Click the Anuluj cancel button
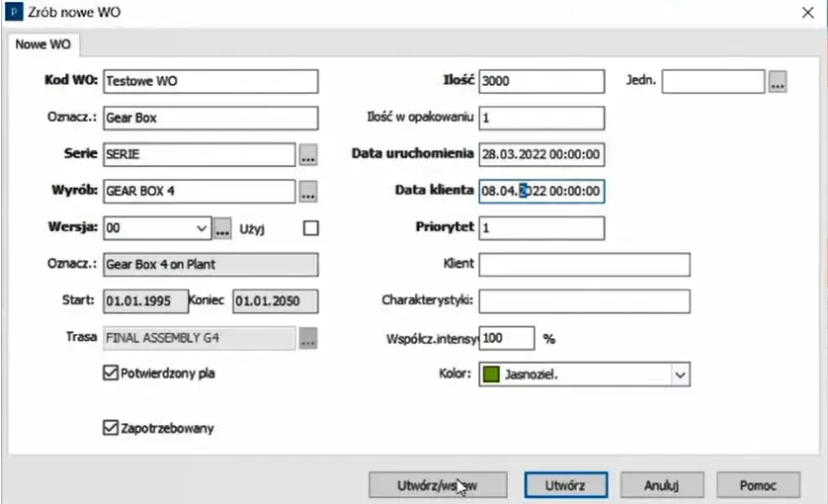The height and width of the screenshot is (504, 828). pos(662,485)
